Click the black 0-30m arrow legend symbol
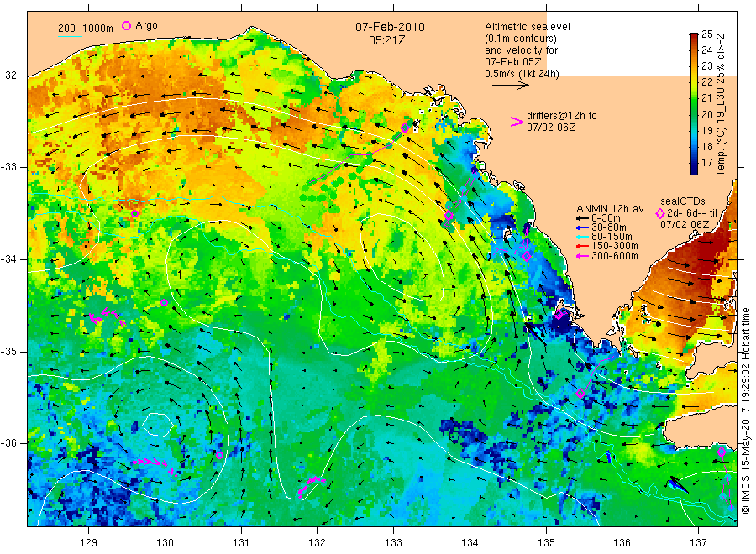Viewport: 756px width, 554px height. click(x=582, y=218)
